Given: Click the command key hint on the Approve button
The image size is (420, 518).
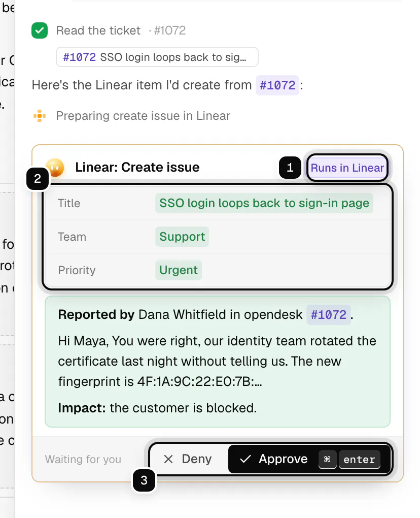Looking at the screenshot, I should [x=327, y=459].
